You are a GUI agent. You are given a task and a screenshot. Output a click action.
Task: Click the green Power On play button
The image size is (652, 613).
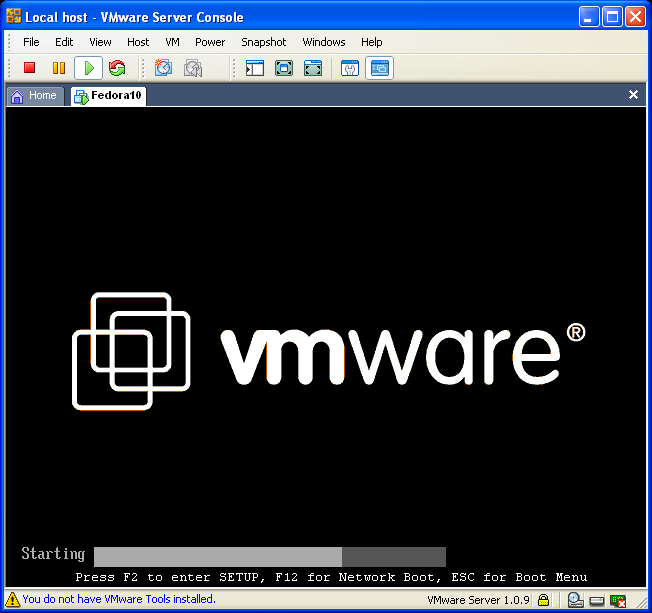[88, 68]
